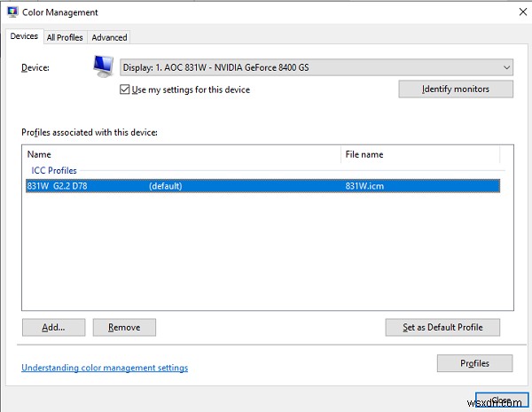This screenshot has width=532, height=412.
Task: Click the Color Management title bar icon
Action: tap(12, 12)
